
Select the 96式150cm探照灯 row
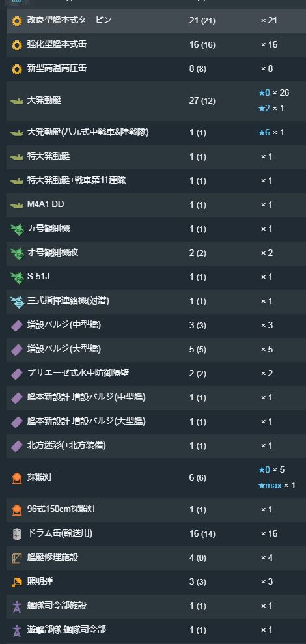tap(156, 510)
